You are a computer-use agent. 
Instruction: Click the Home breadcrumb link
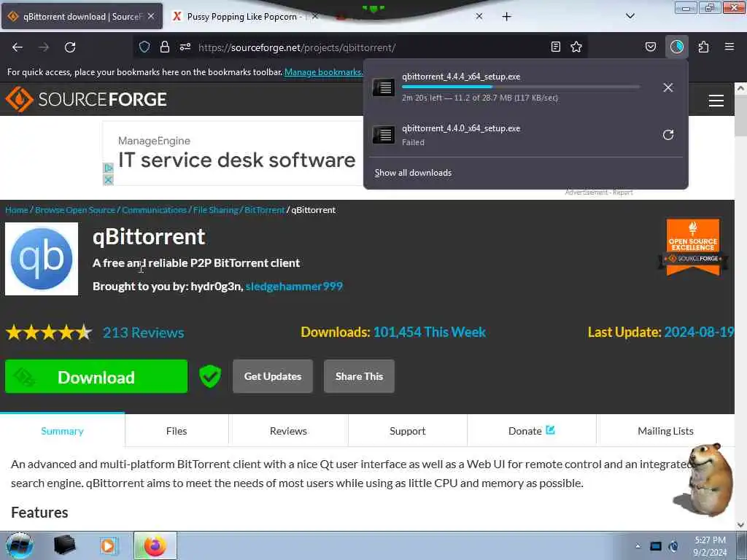[17, 210]
